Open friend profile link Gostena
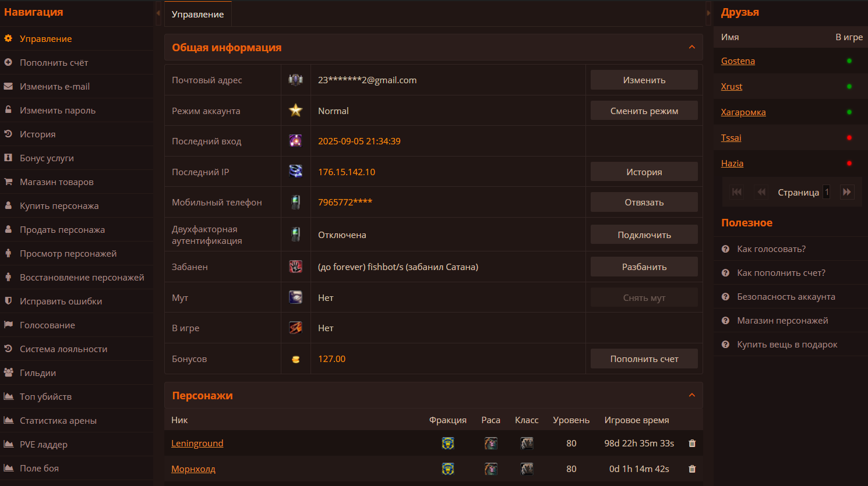868x486 pixels. (738, 61)
